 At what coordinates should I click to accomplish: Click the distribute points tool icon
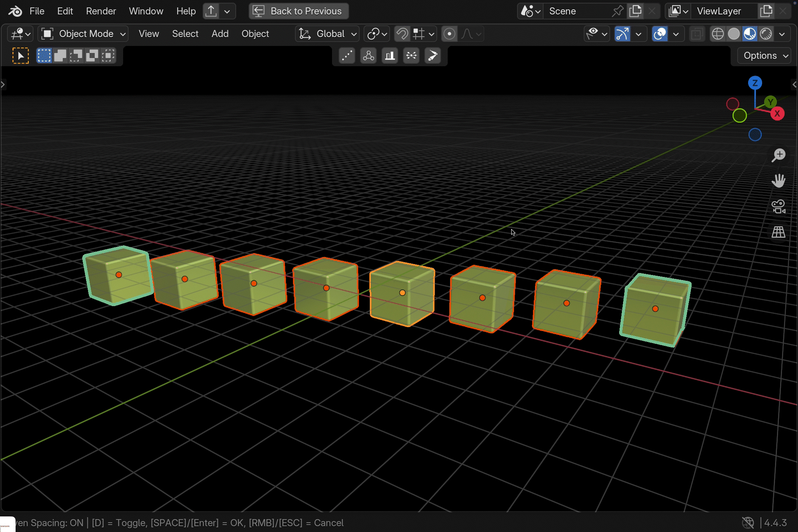coord(411,56)
